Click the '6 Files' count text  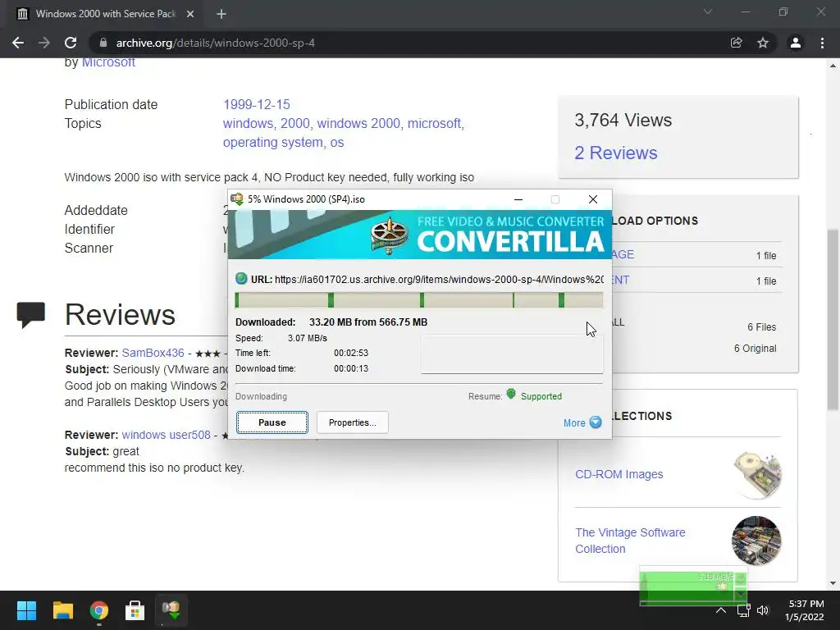pos(762,326)
